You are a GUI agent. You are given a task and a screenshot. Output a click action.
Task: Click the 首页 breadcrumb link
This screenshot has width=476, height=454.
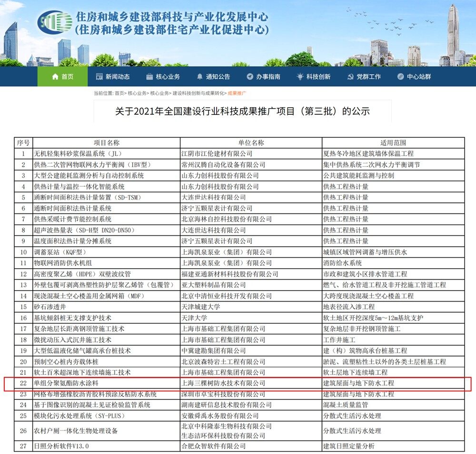[119, 94]
